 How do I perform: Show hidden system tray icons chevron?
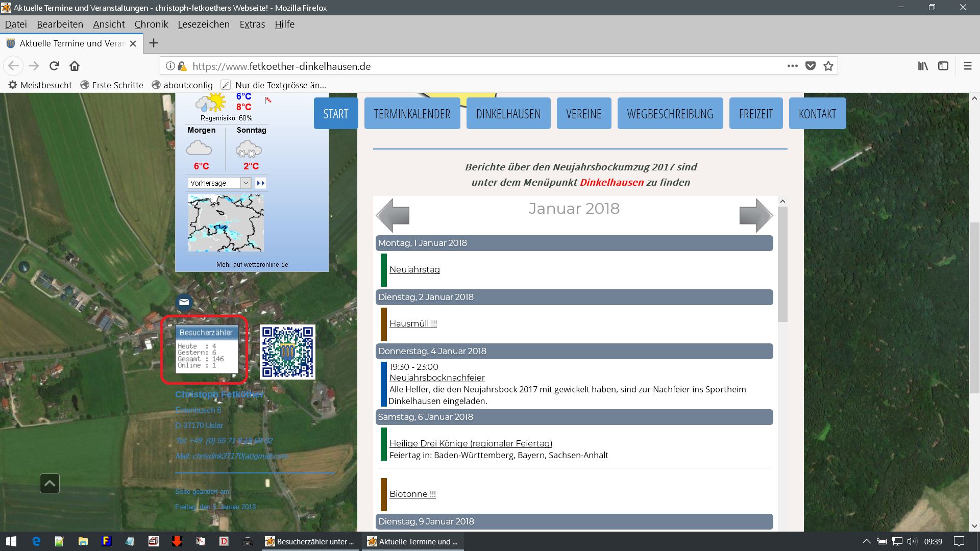[866, 541]
